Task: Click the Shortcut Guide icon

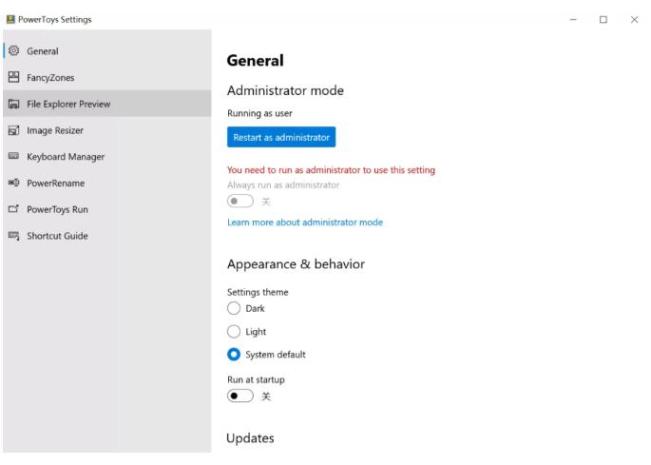Action: coord(13,236)
